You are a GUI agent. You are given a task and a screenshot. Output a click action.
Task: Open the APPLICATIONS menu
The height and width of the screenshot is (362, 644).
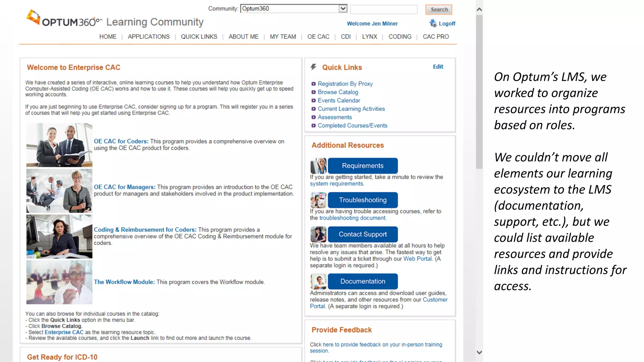tap(149, 37)
